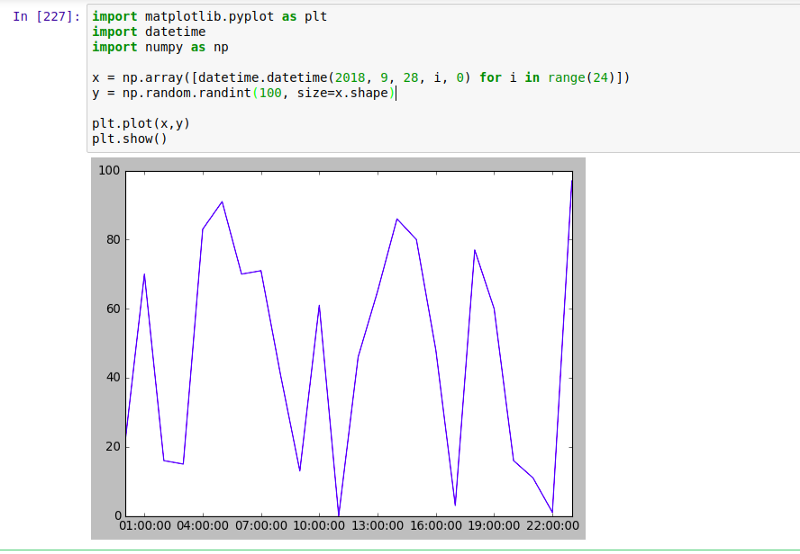Click the plt.show() line

(x=130, y=139)
